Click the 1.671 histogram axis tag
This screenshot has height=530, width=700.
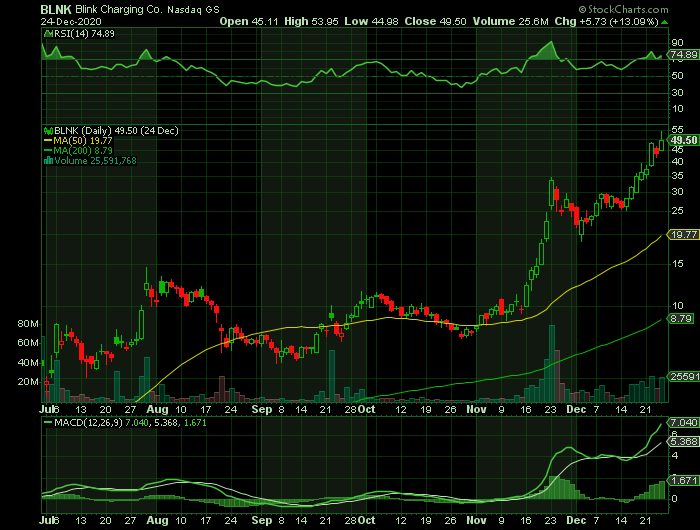pyautogui.click(x=683, y=480)
